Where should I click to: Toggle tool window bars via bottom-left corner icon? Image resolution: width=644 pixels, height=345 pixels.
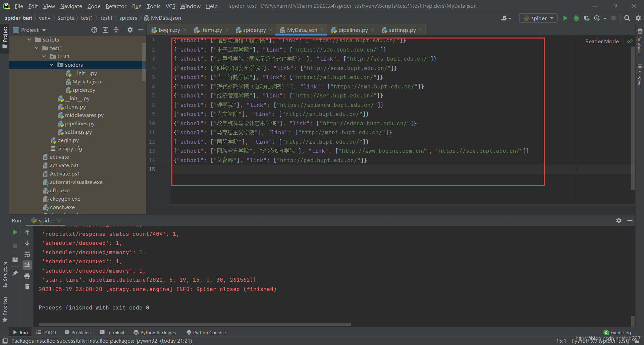(x=5, y=341)
